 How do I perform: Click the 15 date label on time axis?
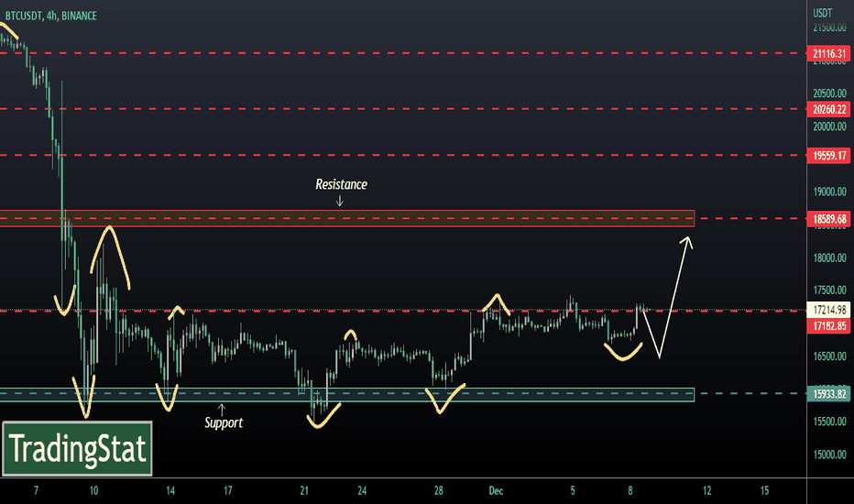(x=764, y=490)
